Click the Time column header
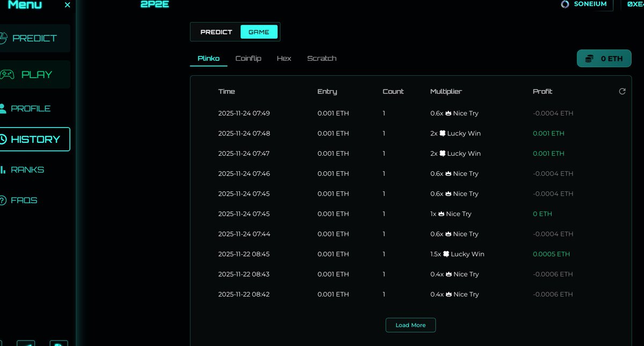644x346 pixels. (x=226, y=91)
